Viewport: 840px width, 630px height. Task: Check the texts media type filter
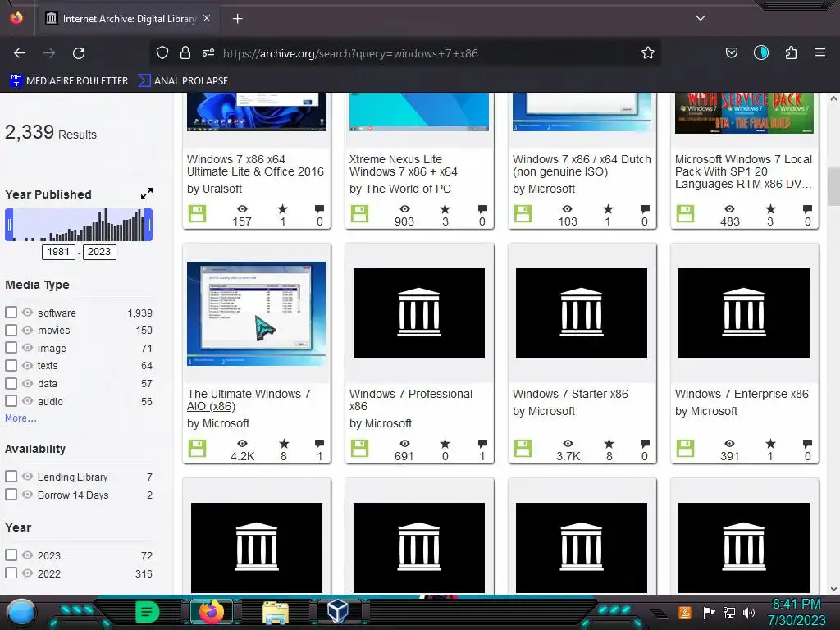(11, 365)
